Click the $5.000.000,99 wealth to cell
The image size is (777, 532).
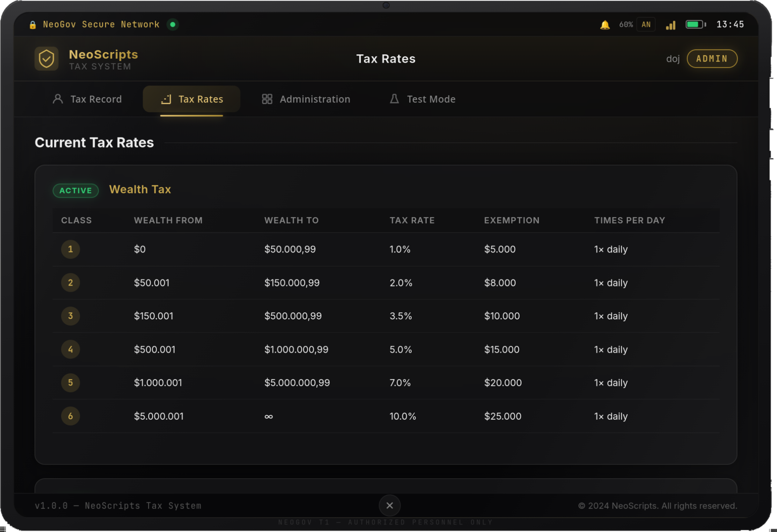[x=297, y=382]
